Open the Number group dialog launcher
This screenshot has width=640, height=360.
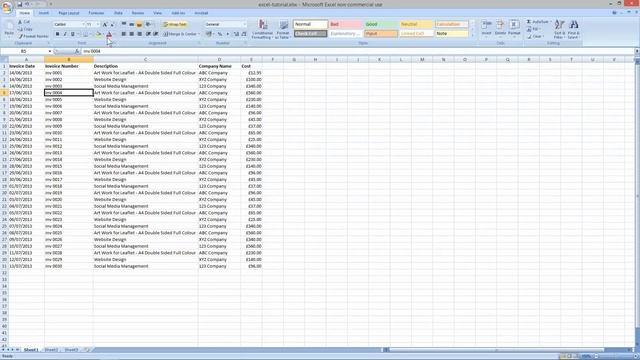click(245, 43)
